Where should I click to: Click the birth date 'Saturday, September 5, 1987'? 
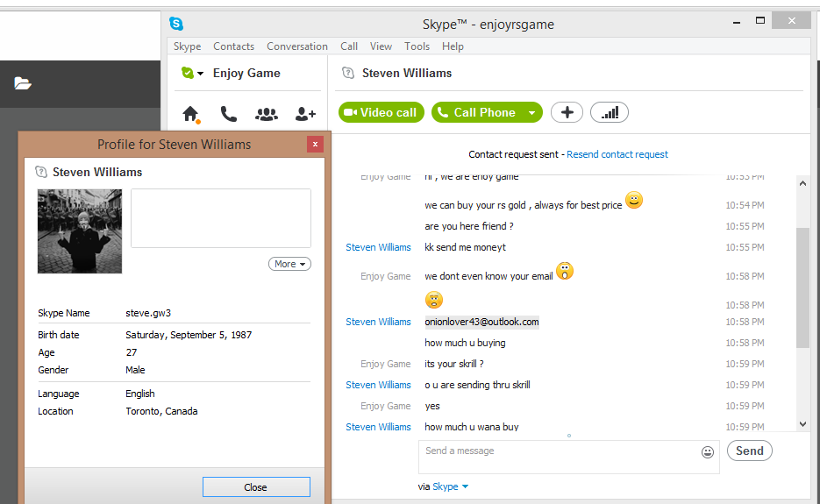(x=189, y=335)
